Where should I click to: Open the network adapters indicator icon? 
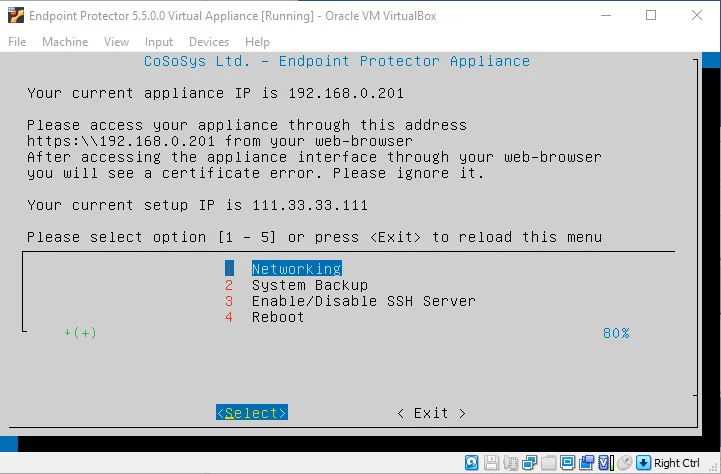click(530, 463)
